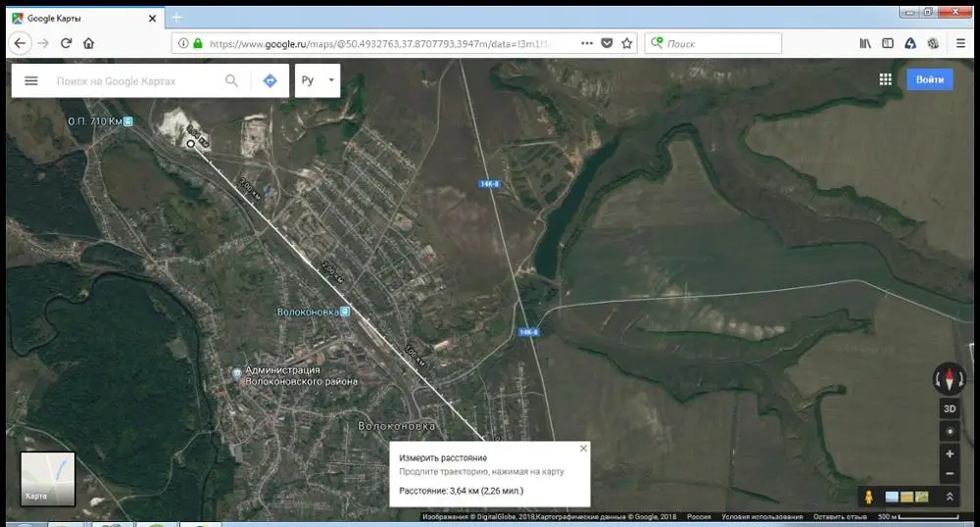Click the magnifier search icon in Maps
980x527 pixels.
(x=231, y=80)
